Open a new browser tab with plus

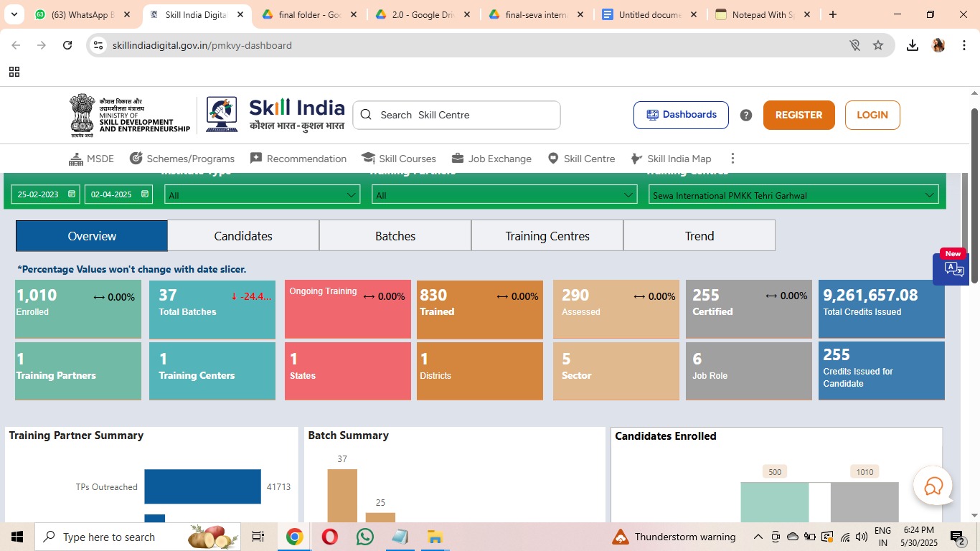pos(833,14)
